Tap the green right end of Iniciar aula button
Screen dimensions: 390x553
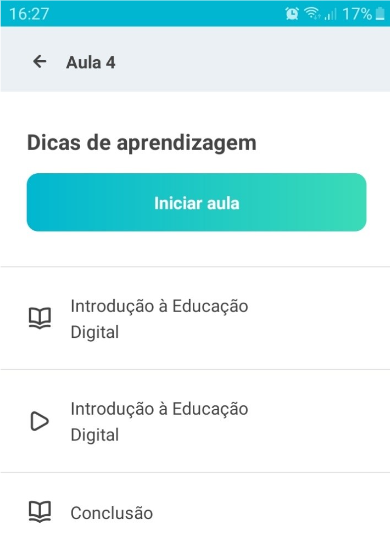click(x=346, y=202)
